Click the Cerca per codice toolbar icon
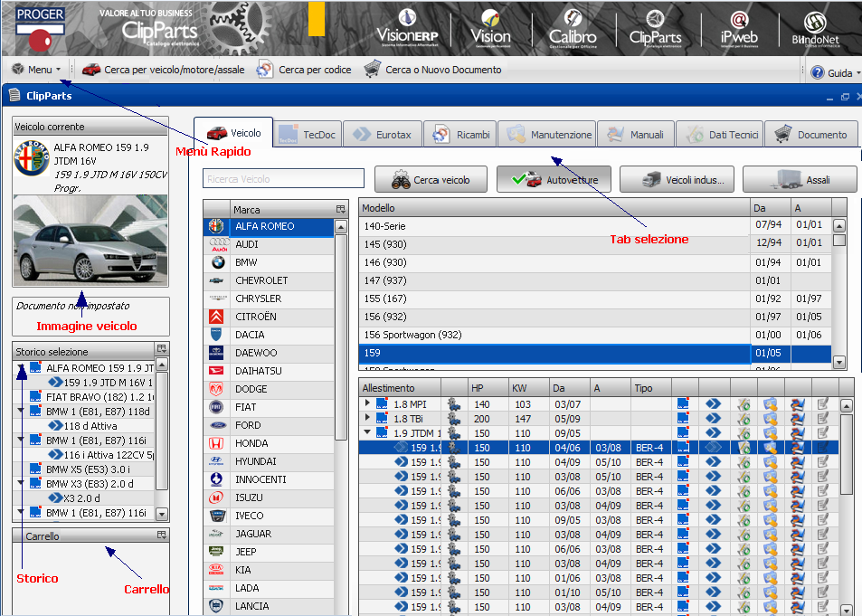The height and width of the screenshot is (616, 862). (265, 70)
